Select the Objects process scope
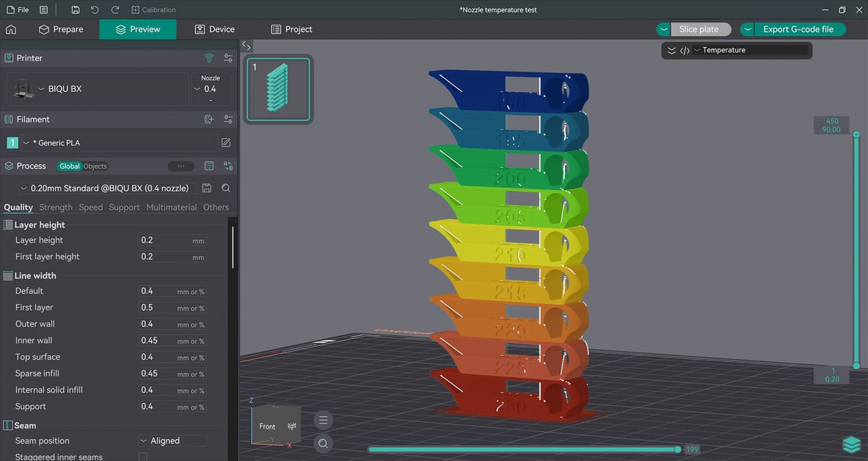Image resolution: width=868 pixels, height=461 pixels. click(95, 166)
